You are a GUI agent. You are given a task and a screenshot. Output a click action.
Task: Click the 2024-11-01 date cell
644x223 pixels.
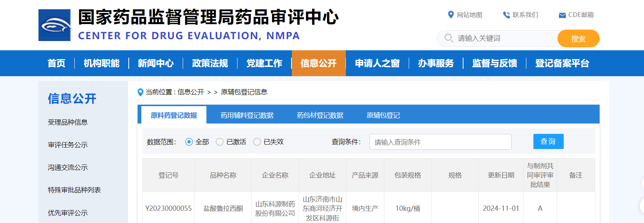(501, 208)
